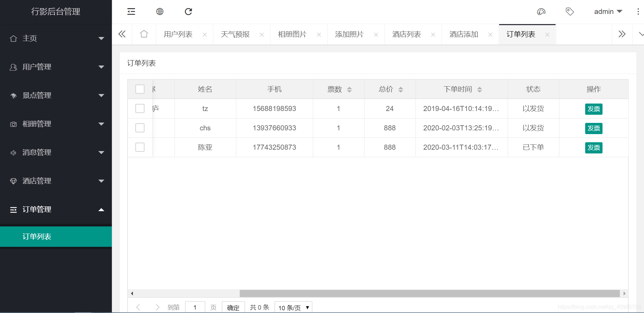644x313 pixels.
Task: Click the 姓名 column header
Action: (x=205, y=89)
